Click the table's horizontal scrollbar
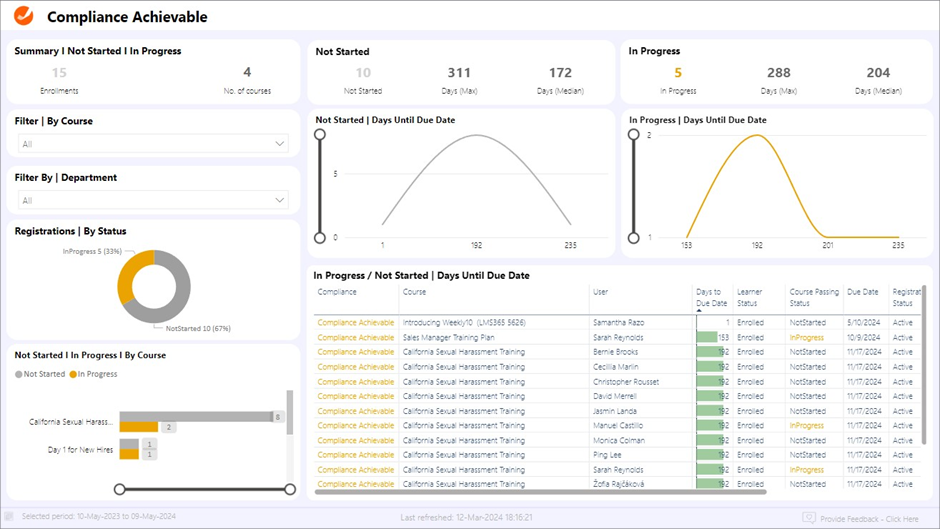Screen dimensions: 940x529 coord(540,492)
